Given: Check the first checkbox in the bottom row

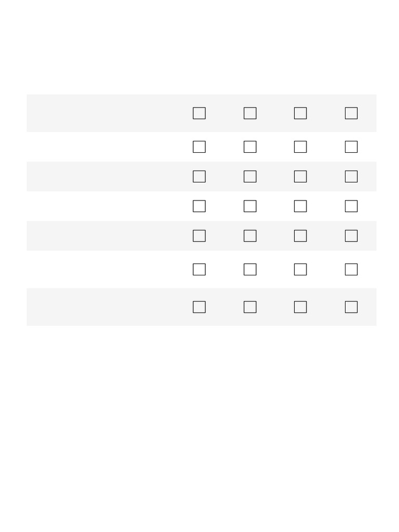Looking at the screenshot, I should pos(199,307).
